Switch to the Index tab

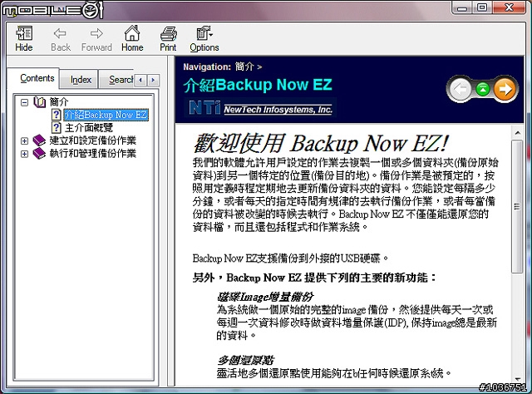[x=81, y=80]
